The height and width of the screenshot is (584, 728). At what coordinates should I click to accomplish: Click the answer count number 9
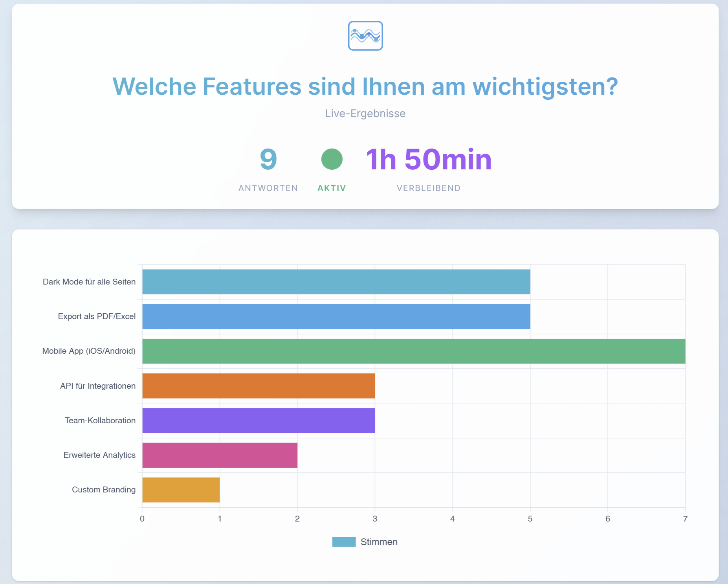coord(268,159)
